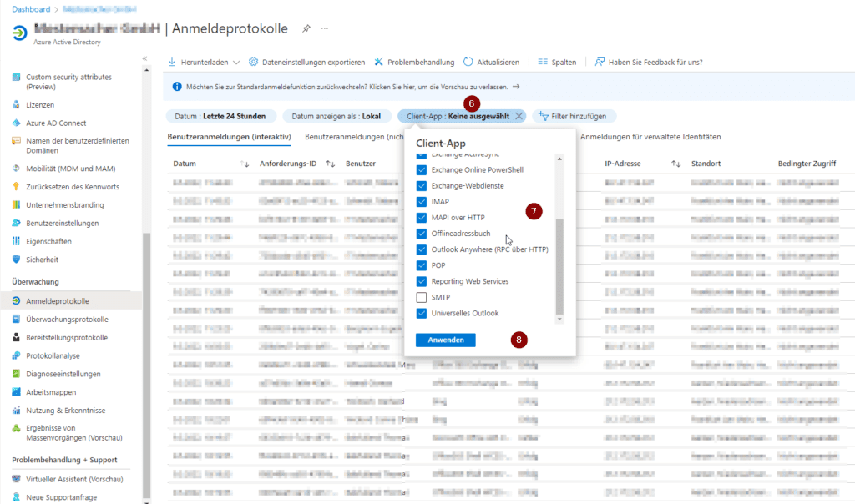Click Client-App list scroll up arrow
Screen dimensions: 855x504
[x=559, y=159]
